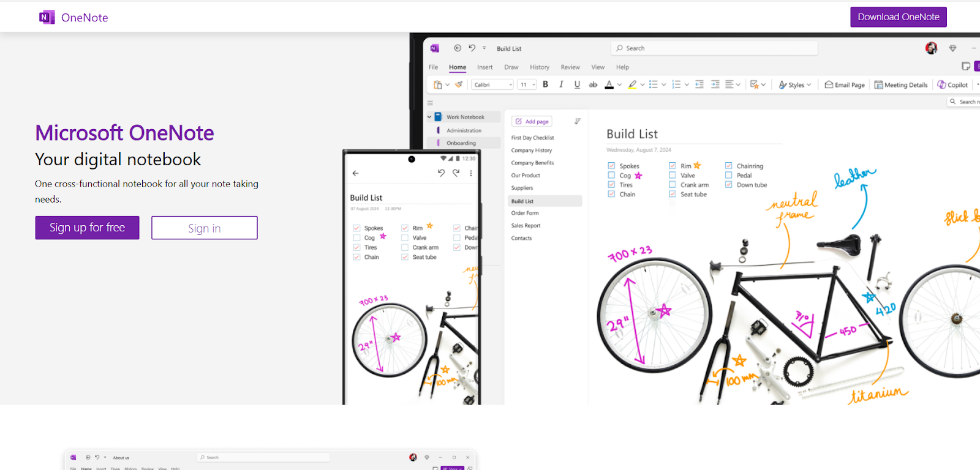Click the increase indent icon
Viewport: 980px width, 470px height.
[x=715, y=84]
